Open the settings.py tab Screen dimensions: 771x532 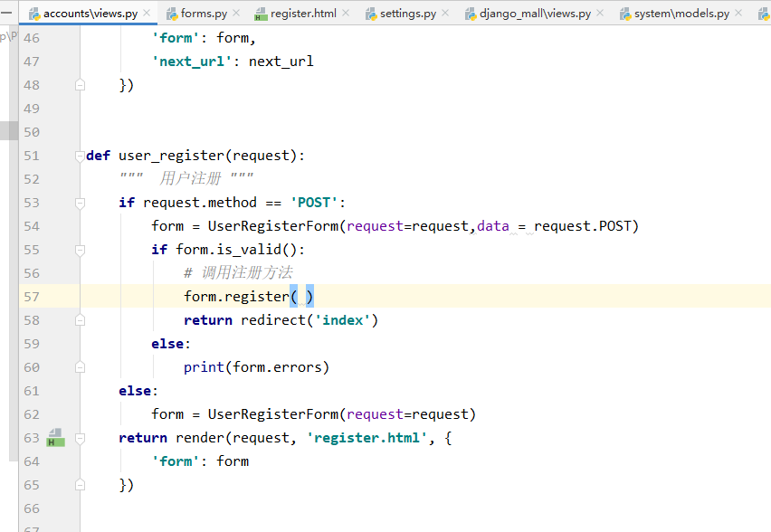coord(407,14)
